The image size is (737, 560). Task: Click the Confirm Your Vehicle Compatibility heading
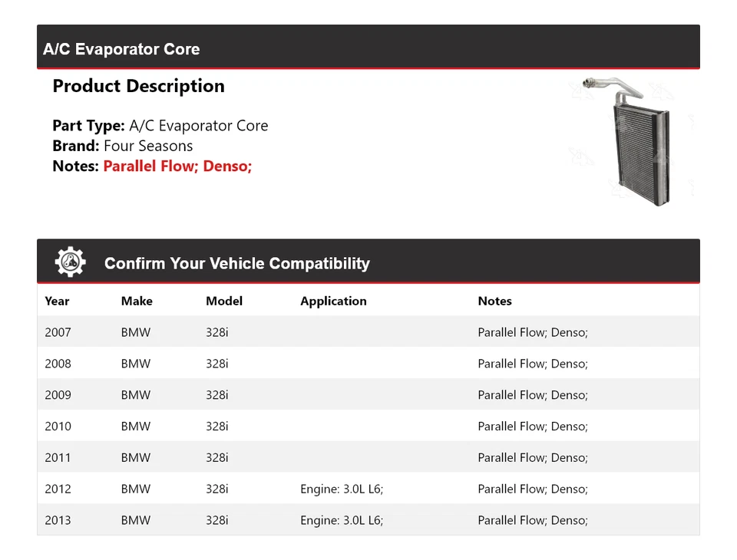[236, 263]
